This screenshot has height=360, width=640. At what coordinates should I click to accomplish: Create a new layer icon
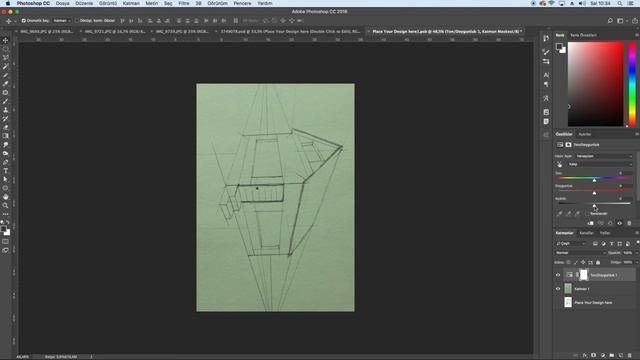620,356
